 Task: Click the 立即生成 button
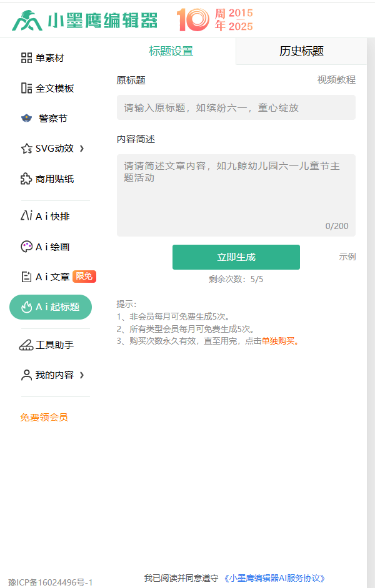pos(236,257)
